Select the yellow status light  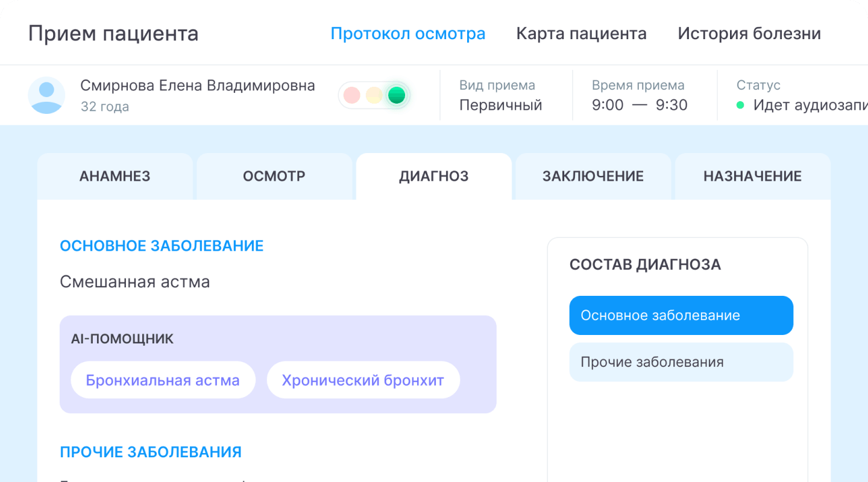[x=374, y=95]
